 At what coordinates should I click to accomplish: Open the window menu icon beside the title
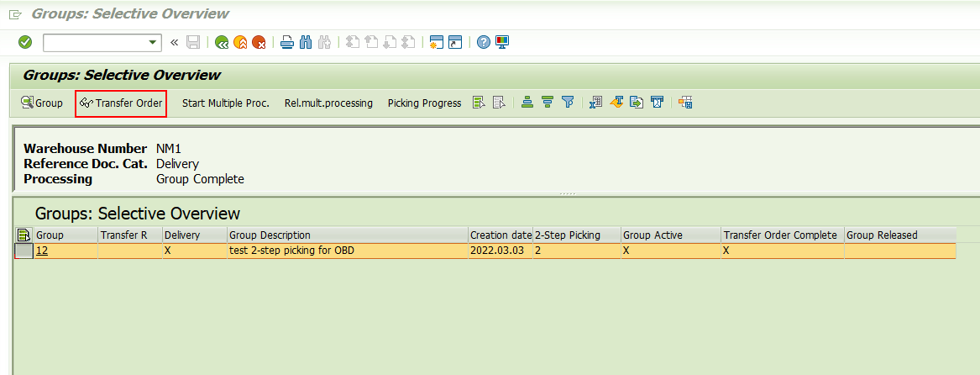point(16,14)
